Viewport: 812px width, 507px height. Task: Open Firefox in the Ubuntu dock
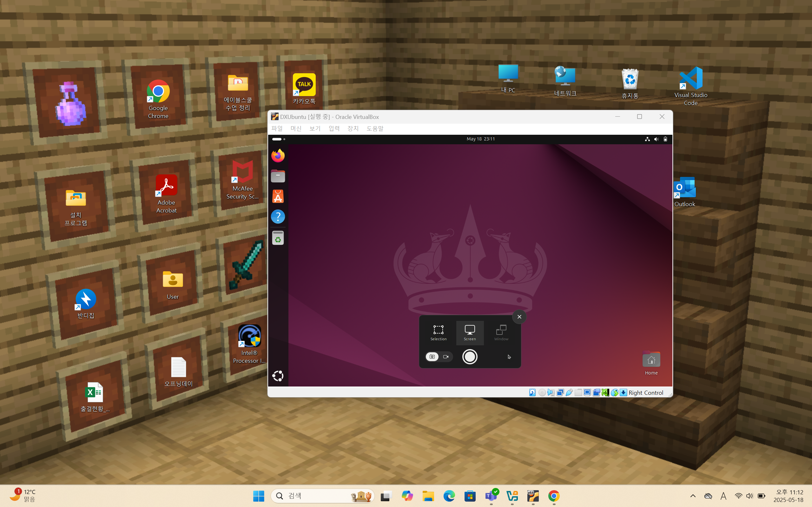pos(278,156)
